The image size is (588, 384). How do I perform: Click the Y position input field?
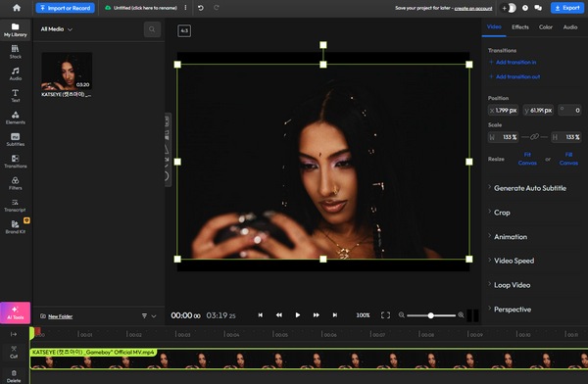538,111
